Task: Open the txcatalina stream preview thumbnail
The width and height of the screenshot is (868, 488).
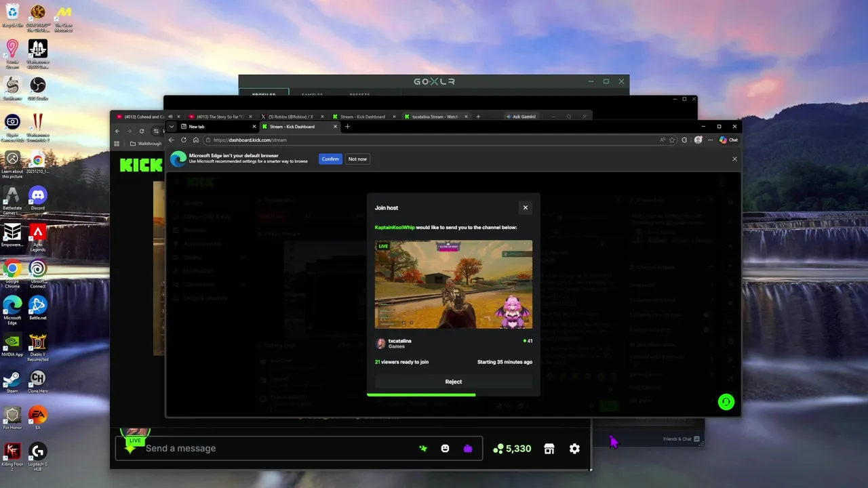Action: coord(454,284)
